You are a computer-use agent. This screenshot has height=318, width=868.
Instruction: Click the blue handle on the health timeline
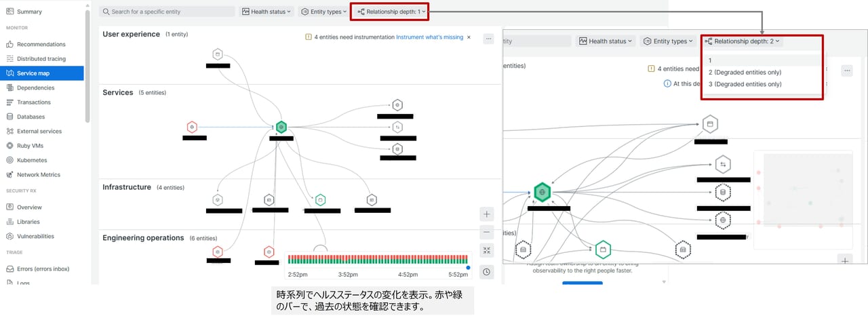(x=468, y=267)
